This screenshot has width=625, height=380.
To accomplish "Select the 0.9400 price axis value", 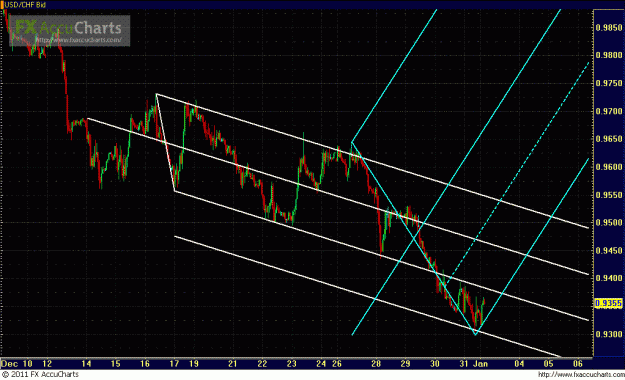I will pos(609,278).
